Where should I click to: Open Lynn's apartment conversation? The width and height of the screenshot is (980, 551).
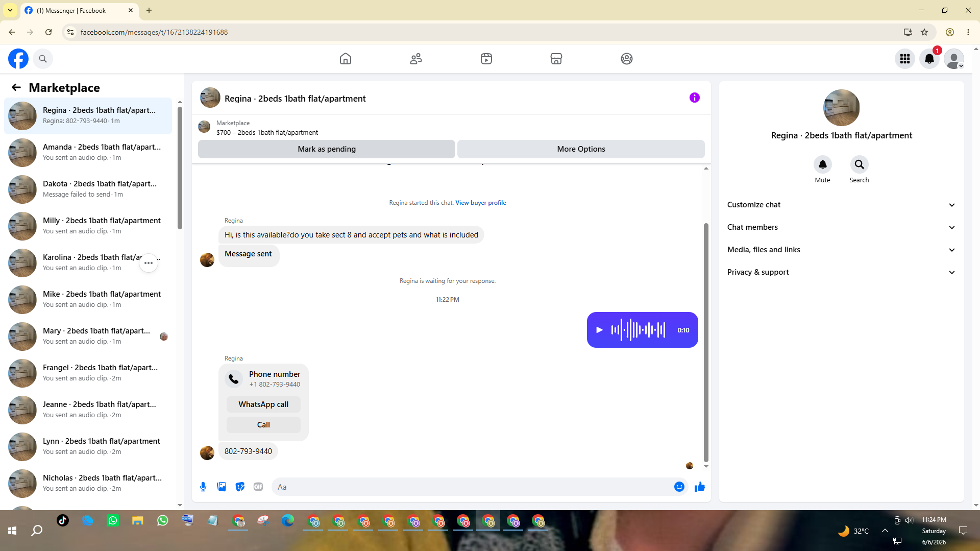88,446
